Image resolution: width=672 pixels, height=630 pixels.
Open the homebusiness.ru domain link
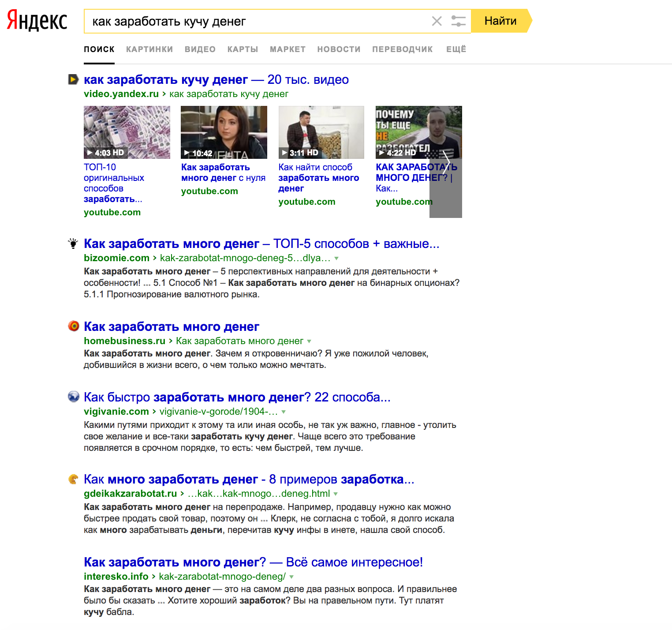pos(125,341)
